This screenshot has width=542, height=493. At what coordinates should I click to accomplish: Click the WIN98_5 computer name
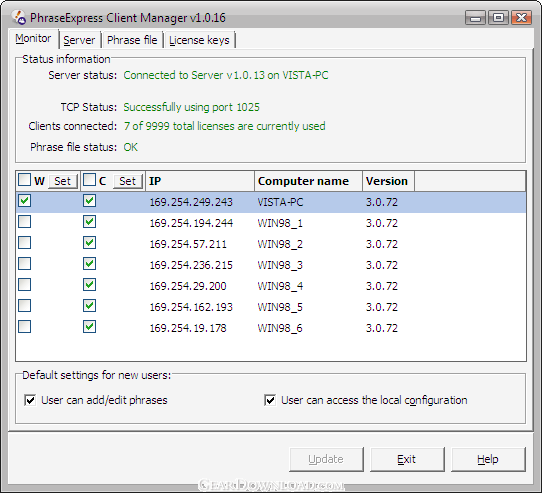click(280, 307)
